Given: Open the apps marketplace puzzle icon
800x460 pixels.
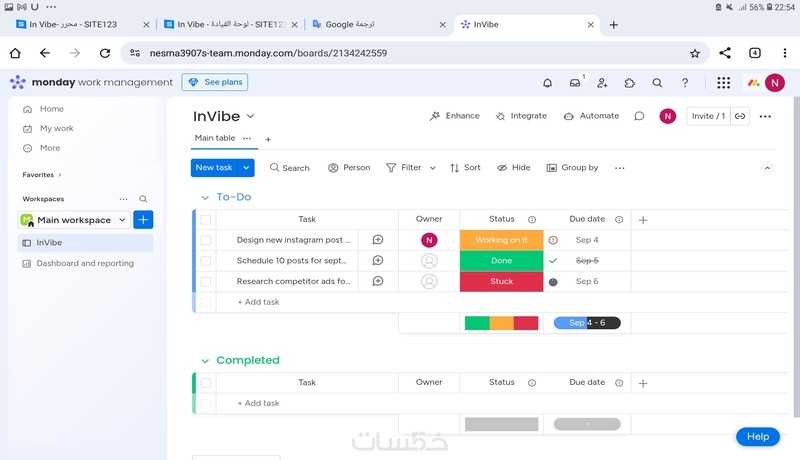Looking at the screenshot, I should (x=630, y=83).
